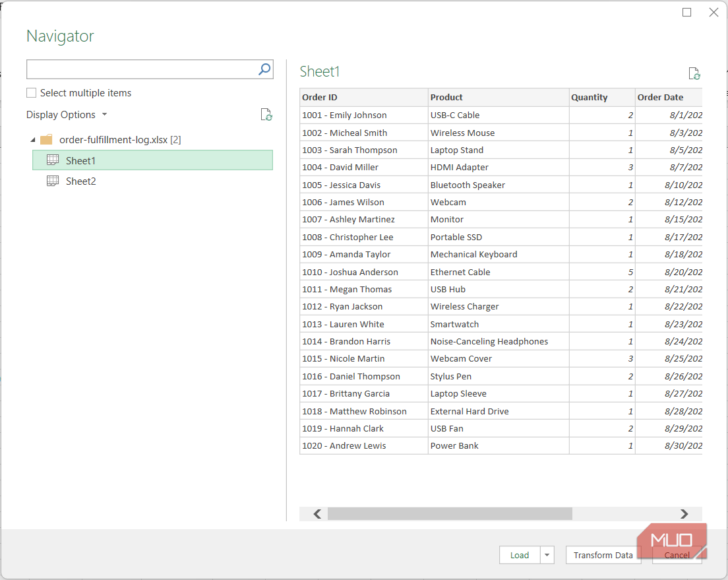The height and width of the screenshot is (580, 728).
Task: Click the 'Stylus Pen' product cell
Action: coord(499,376)
